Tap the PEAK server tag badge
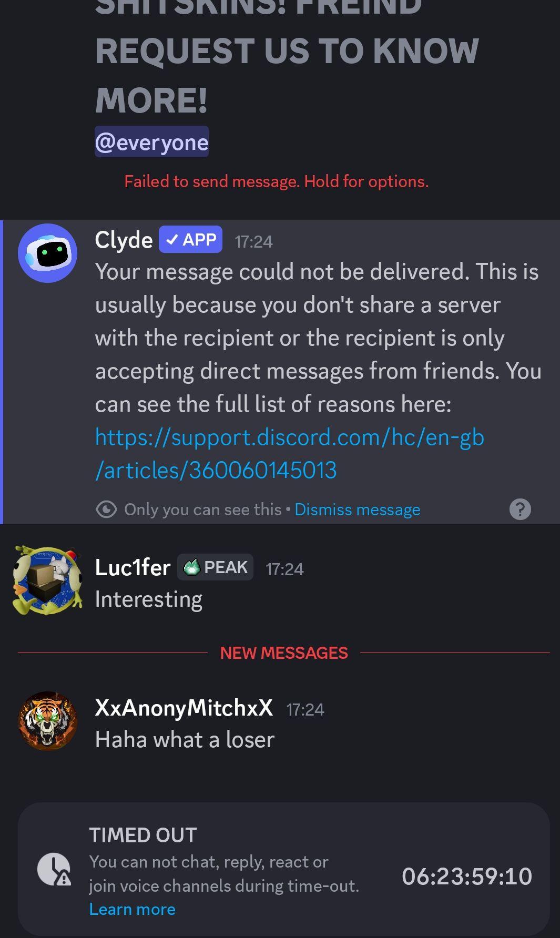 pos(215,567)
